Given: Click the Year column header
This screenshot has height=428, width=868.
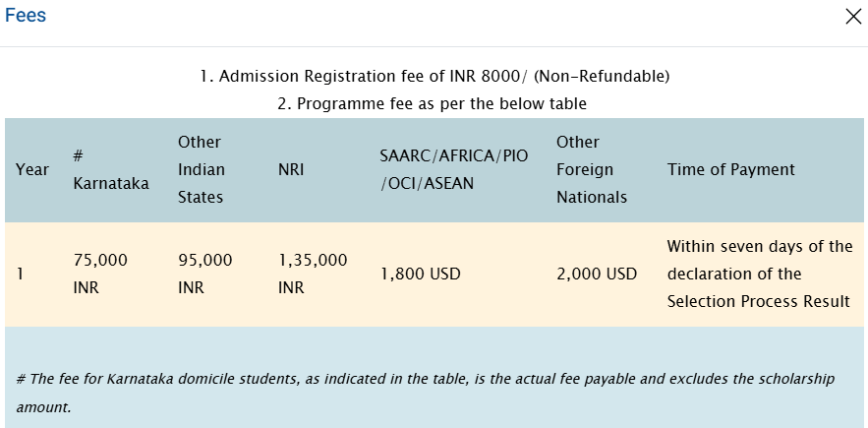Looking at the screenshot, I should pyautogui.click(x=32, y=169).
